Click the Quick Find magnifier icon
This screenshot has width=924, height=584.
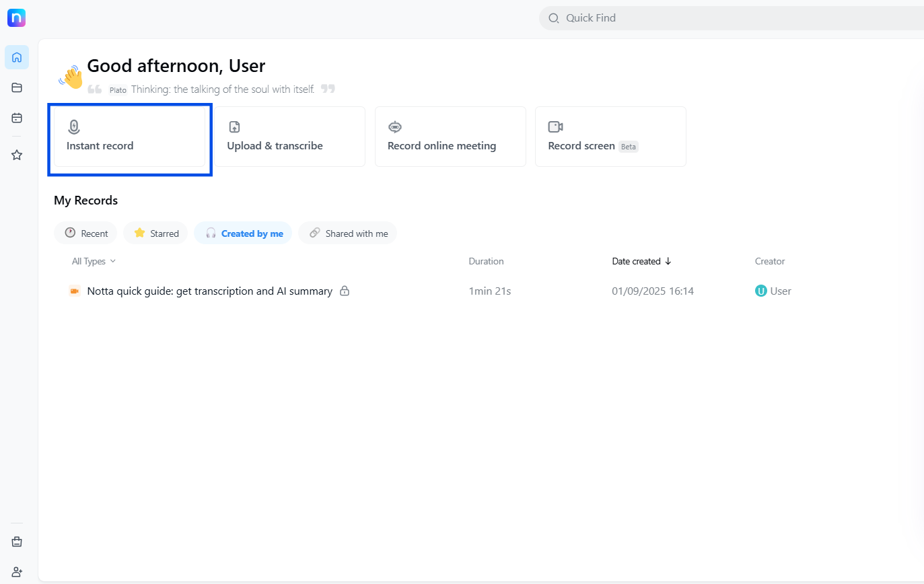tap(554, 18)
